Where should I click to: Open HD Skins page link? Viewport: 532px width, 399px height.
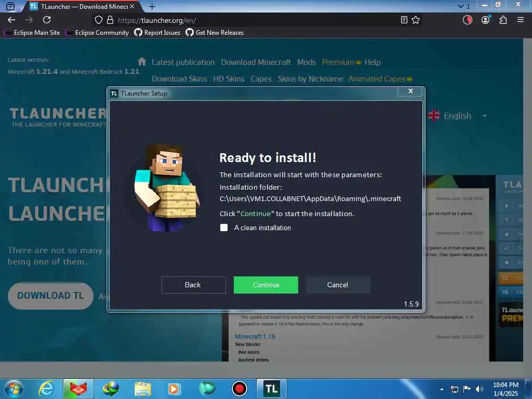click(x=229, y=79)
